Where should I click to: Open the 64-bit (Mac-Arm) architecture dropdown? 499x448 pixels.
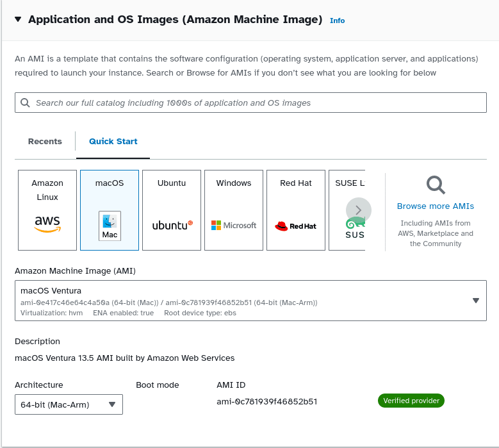69,404
